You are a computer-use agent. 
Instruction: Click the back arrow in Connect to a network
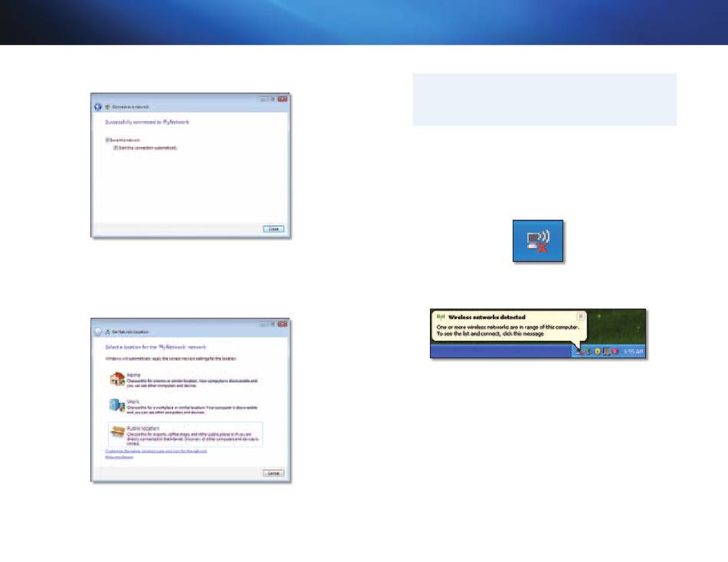tap(98, 106)
